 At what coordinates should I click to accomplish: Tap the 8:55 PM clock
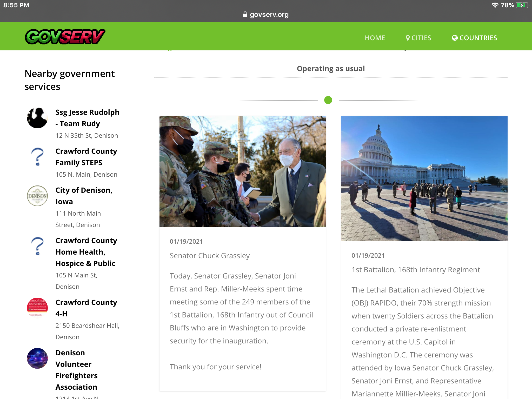point(16,5)
